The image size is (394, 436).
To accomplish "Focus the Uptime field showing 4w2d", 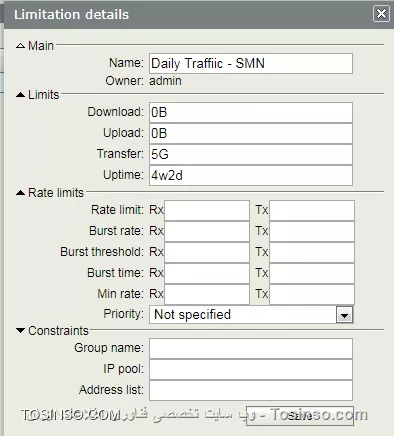I will pos(251,175).
